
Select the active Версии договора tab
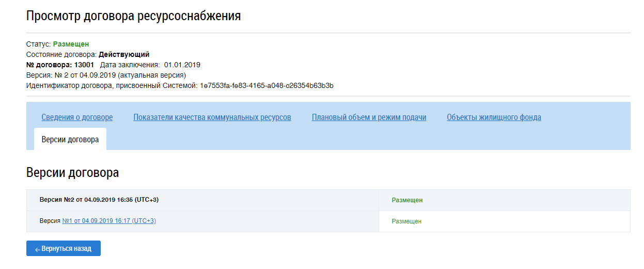click(x=70, y=139)
